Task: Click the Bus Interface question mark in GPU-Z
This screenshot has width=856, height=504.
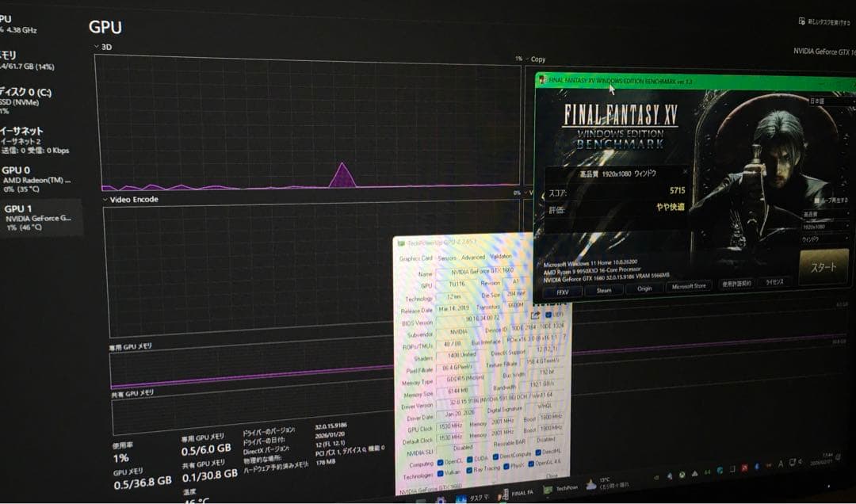Action: [x=564, y=338]
